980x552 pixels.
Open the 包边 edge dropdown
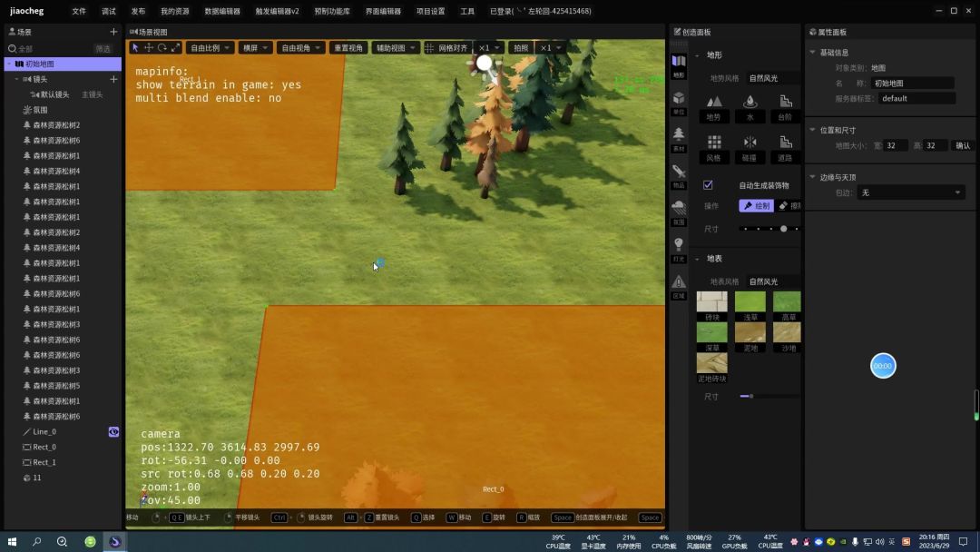coord(911,192)
